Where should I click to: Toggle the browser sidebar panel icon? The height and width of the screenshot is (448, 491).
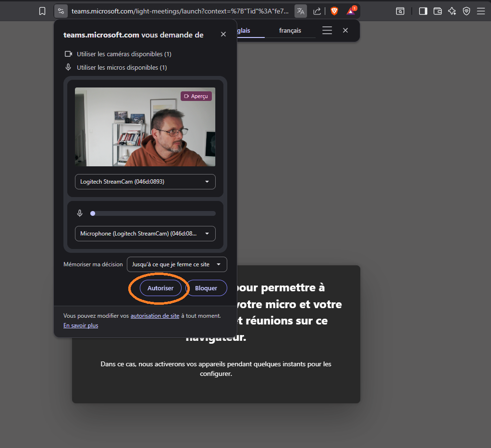tap(423, 11)
